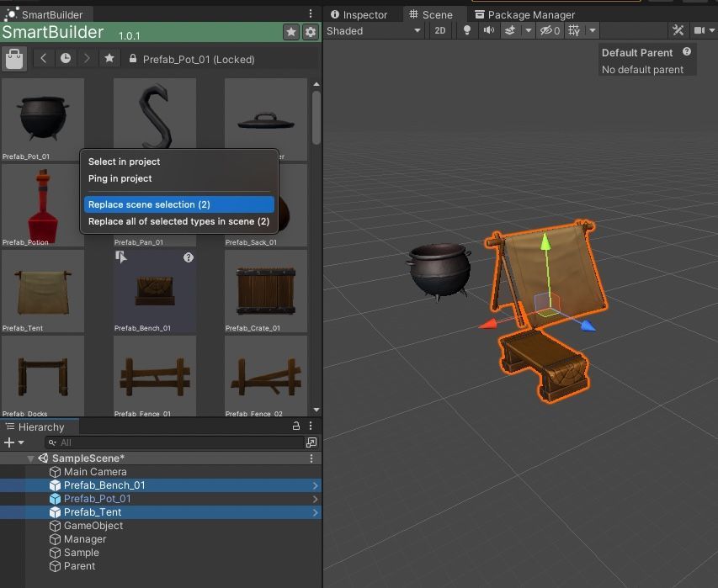Select Main Camera in Hierarchy
This screenshot has width=718, height=588.
[95, 472]
